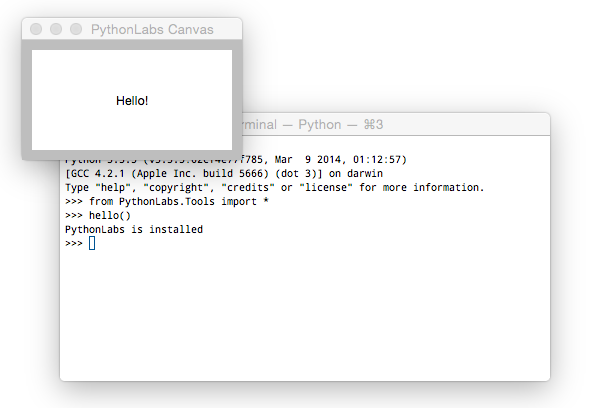Click the 'PythonLabs is installed' output
The image size is (594, 408).
[x=134, y=230]
